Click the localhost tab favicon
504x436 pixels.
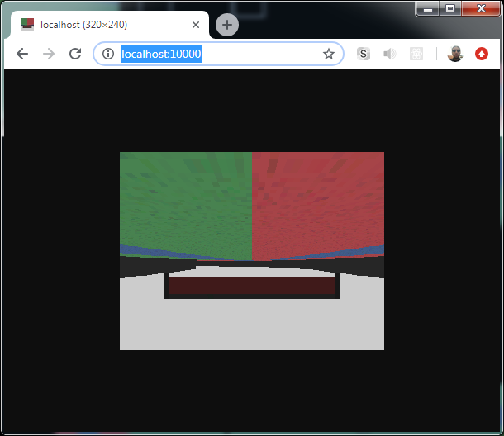pos(27,25)
